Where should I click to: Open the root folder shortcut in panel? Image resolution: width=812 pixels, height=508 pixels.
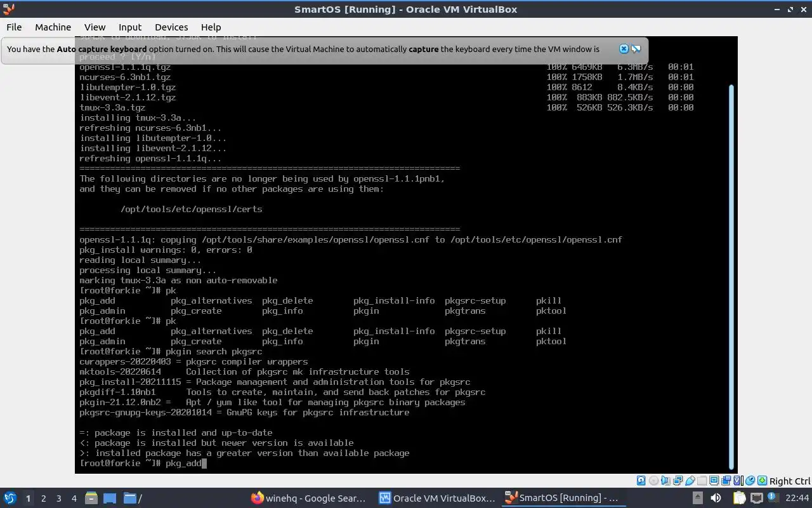click(133, 498)
